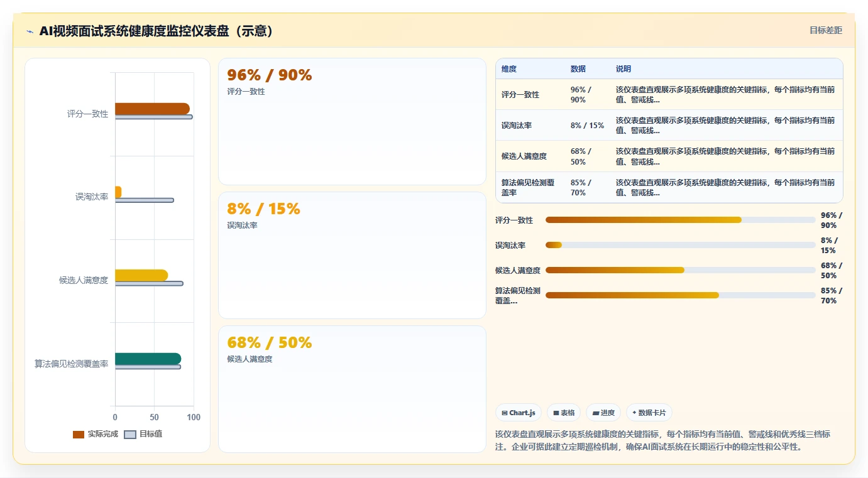This screenshot has height=478, width=868.
Task: Select the 误淘汰率 table row
Action: (669, 125)
